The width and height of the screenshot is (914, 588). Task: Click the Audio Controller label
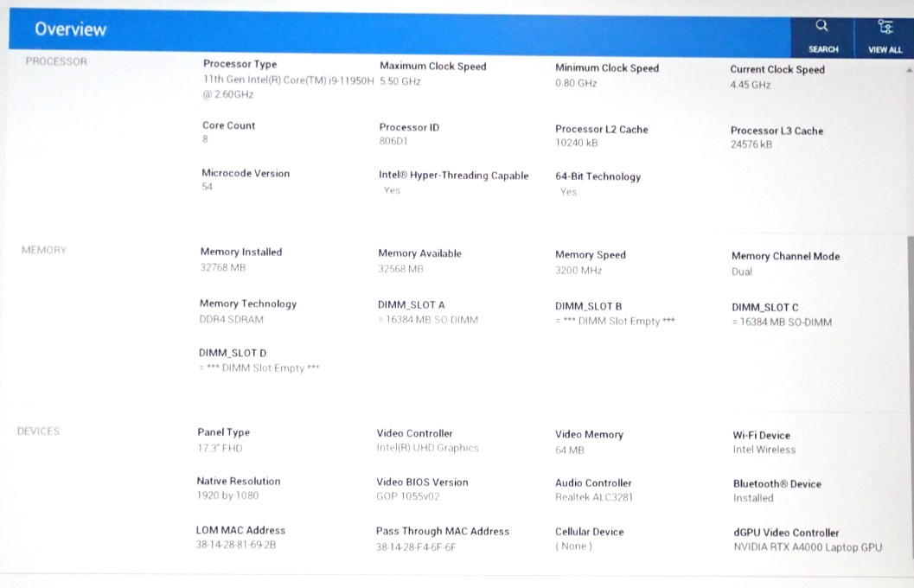point(593,483)
